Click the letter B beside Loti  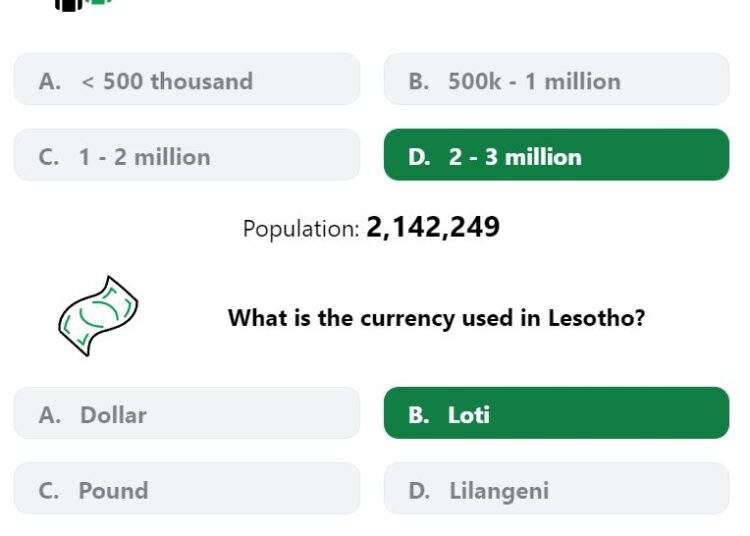tap(419, 415)
